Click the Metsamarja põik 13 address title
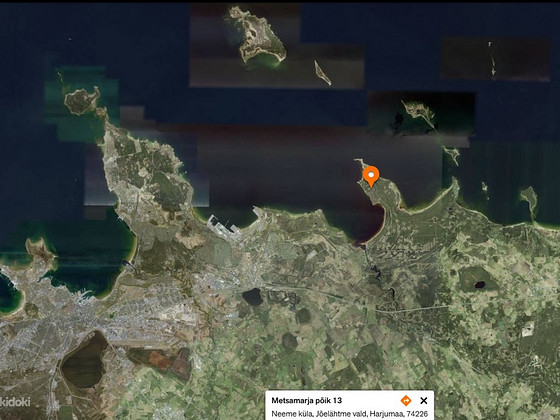 pyautogui.click(x=306, y=400)
